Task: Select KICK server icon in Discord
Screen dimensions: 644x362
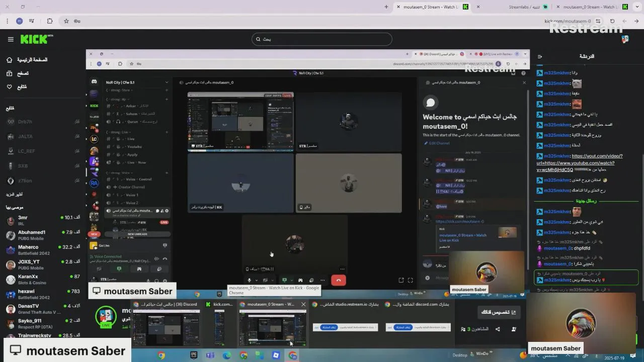Action: pos(94,106)
